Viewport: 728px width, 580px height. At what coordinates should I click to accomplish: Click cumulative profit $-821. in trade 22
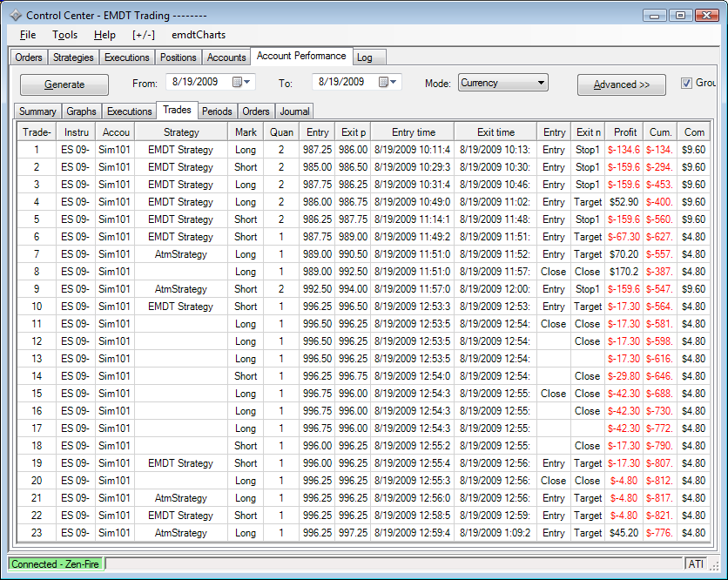tap(660, 516)
